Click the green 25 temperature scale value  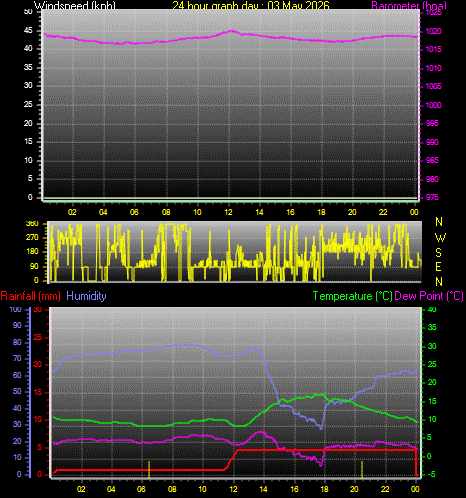click(x=432, y=364)
